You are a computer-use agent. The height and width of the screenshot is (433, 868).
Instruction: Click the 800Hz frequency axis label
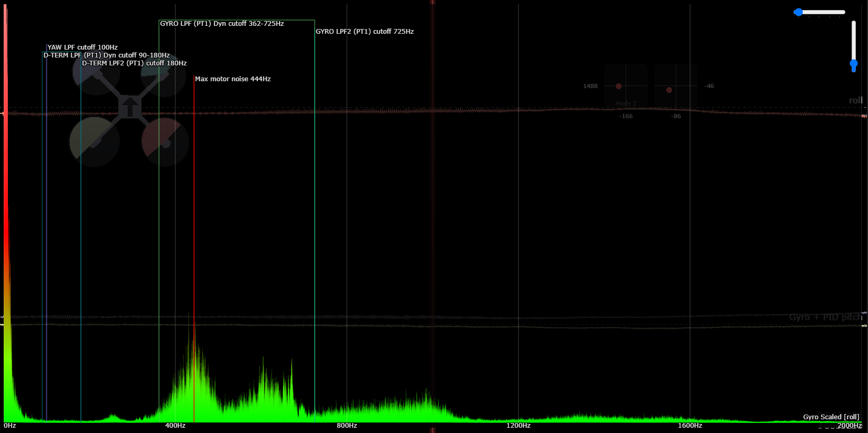tap(347, 426)
